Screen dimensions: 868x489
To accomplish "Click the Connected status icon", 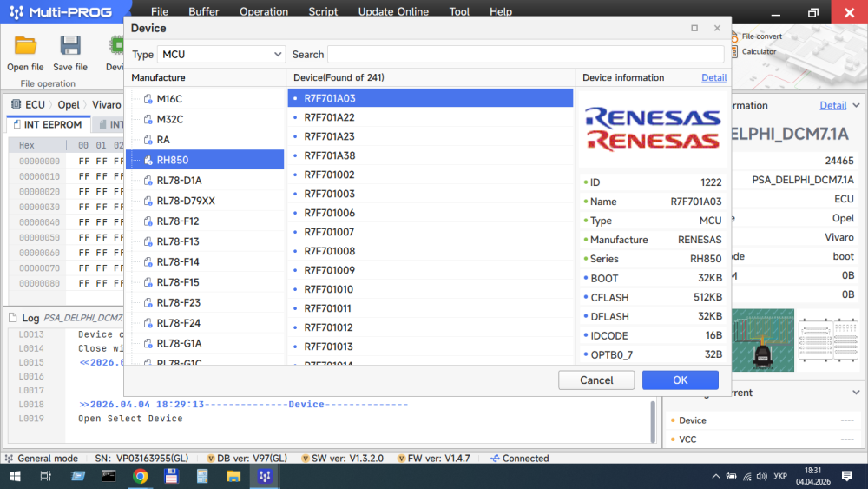I will pos(495,458).
